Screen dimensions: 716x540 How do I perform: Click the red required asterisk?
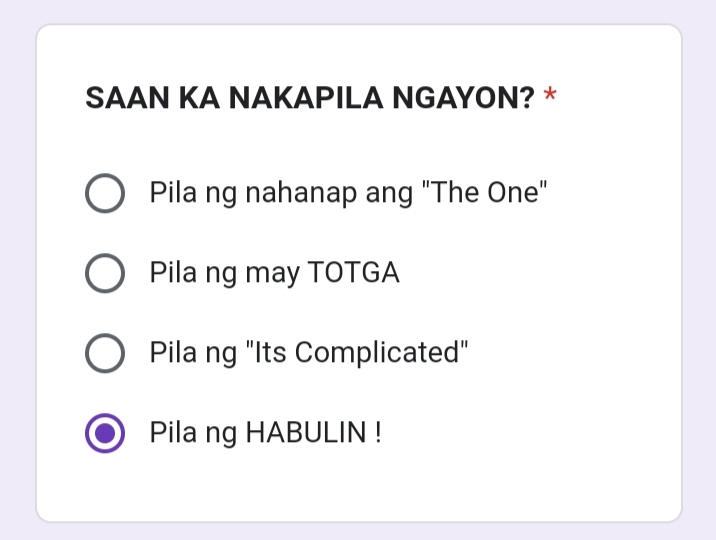click(550, 94)
